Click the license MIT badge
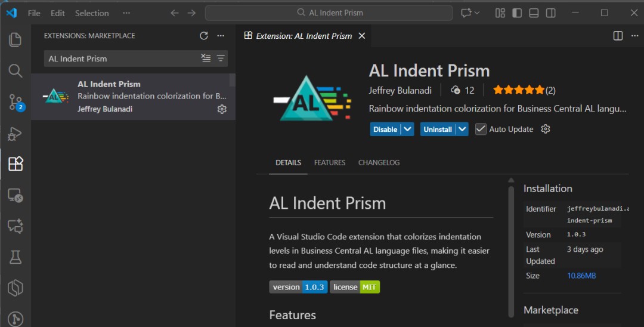Image resolution: width=644 pixels, height=327 pixels. click(x=355, y=287)
